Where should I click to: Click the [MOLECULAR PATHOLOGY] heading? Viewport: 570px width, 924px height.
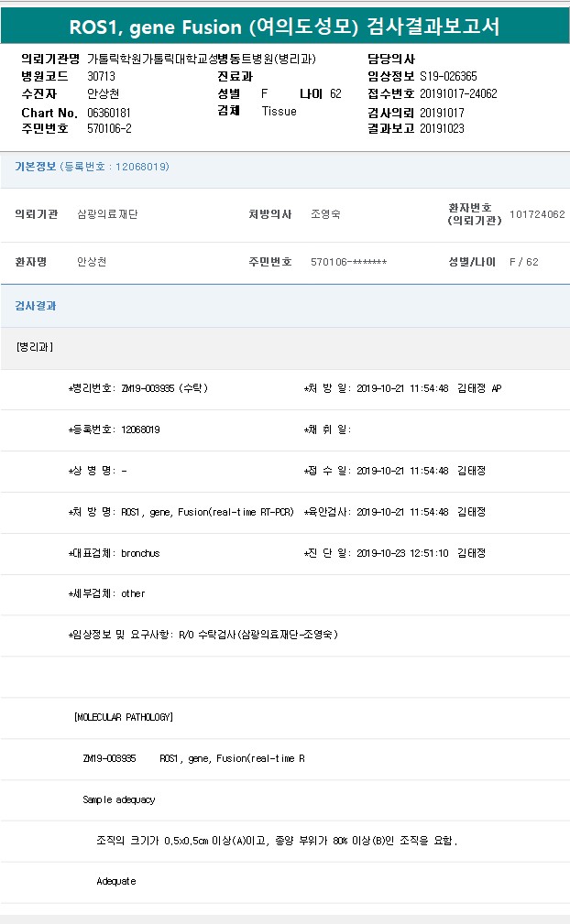click(124, 717)
